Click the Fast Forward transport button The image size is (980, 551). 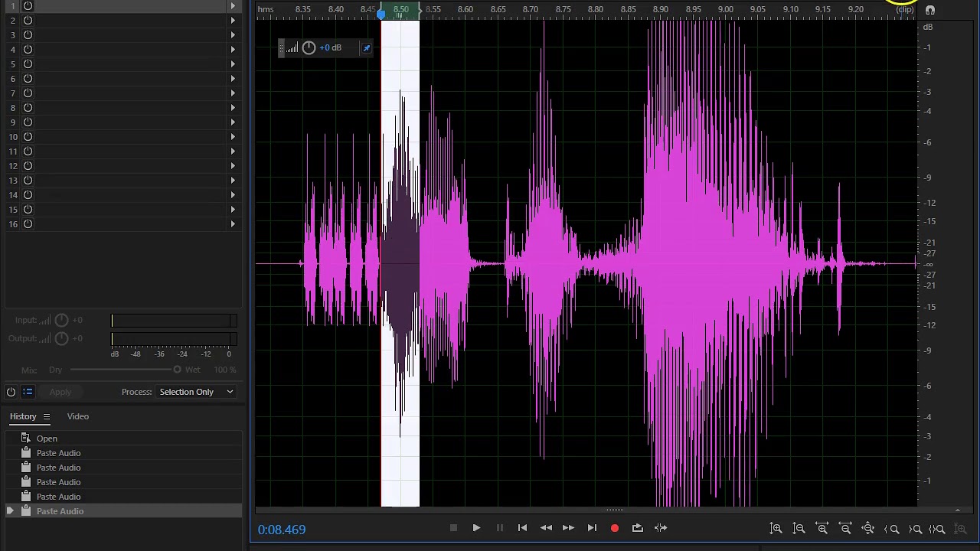[568, 528]
